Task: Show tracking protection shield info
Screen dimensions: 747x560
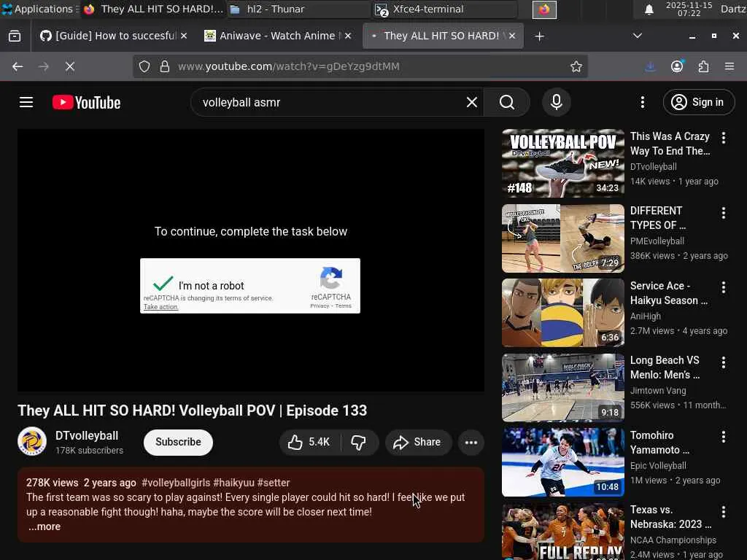Action: pyautogui.click(x=144, y=66)
